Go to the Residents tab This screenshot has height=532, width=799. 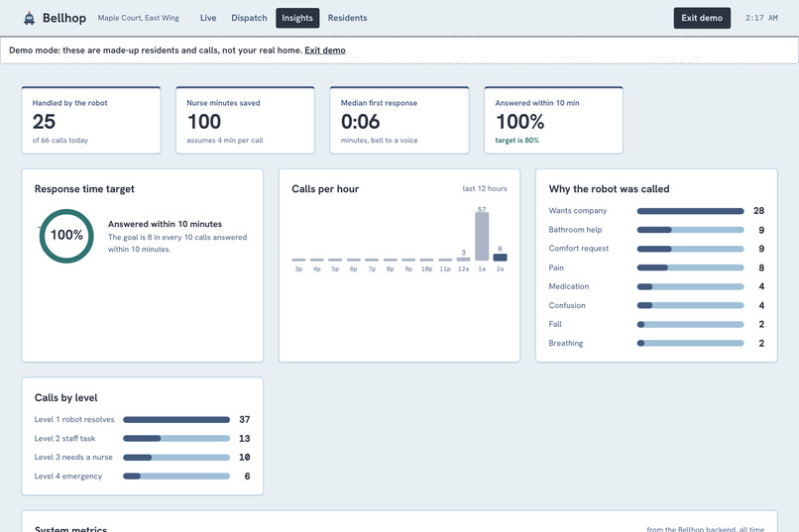tap(348, 18)
